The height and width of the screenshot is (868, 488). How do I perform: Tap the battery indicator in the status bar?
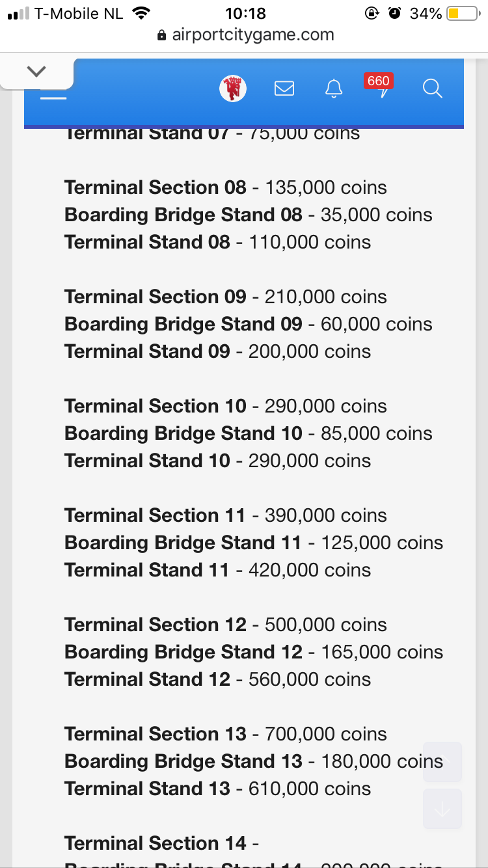click(463, 13)
